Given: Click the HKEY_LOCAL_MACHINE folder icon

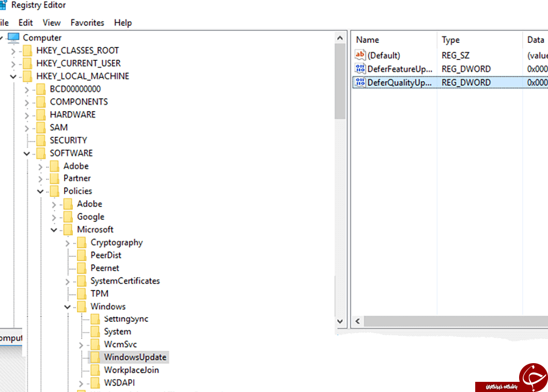Looking at the screenshot, I should (28, 76).
